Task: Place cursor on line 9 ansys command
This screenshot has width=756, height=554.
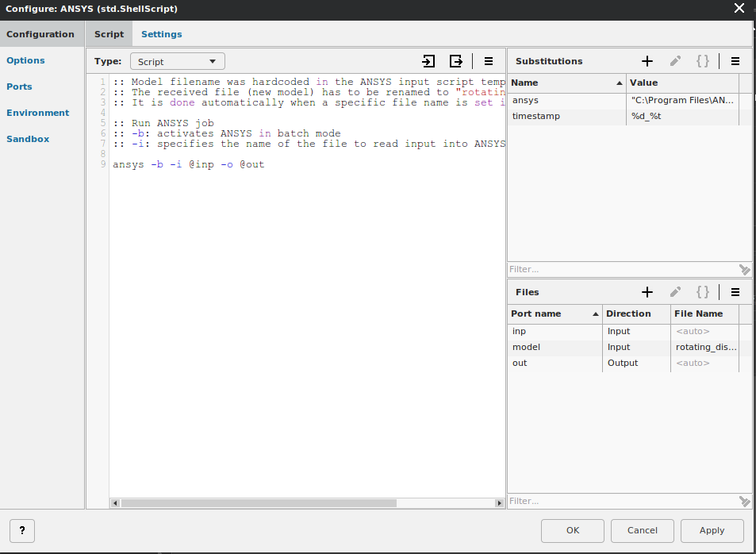Action: coord(189,164)
